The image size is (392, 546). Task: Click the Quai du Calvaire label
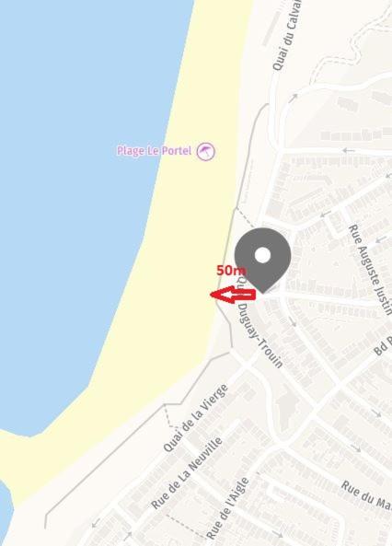[x=287, y=35]
